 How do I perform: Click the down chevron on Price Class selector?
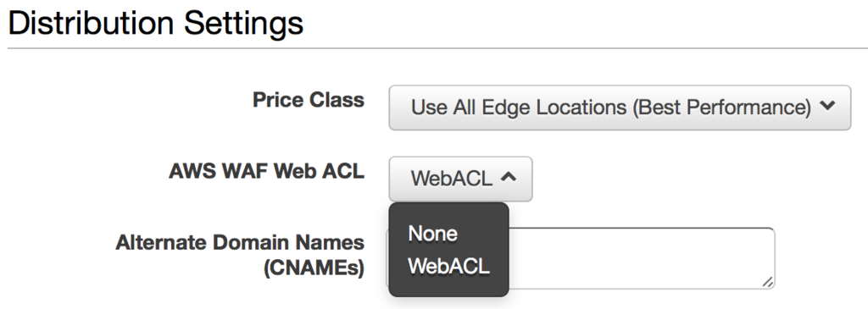click(827, 107)
